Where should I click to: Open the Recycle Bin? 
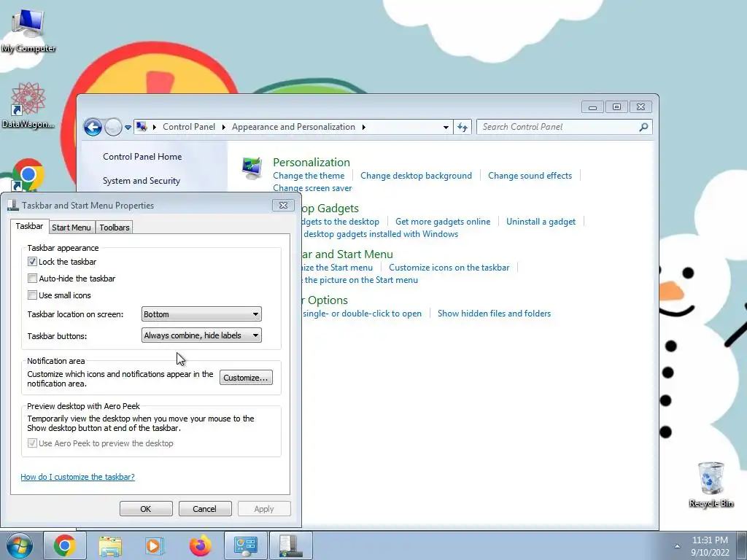pos(711,485)
